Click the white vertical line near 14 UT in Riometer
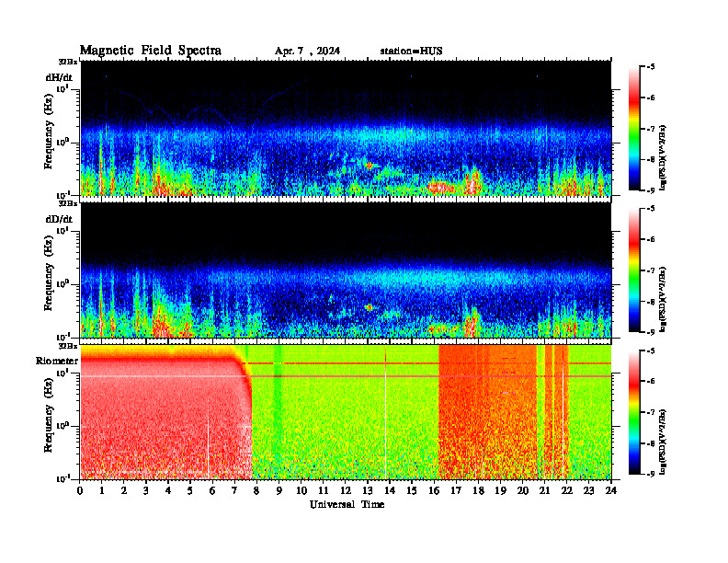The height and width of the screenshot is (563, 728). tap(385, 413)
